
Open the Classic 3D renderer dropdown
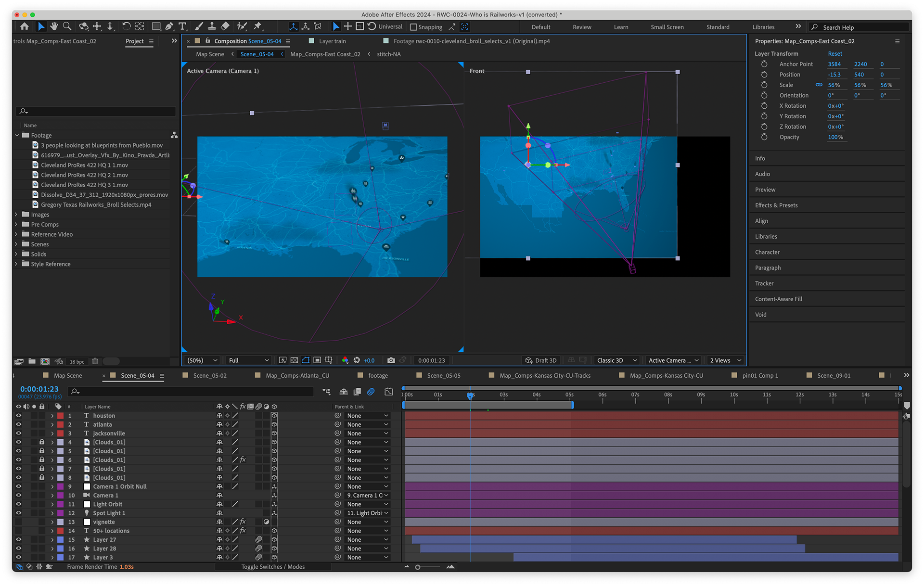click(617, 360)
